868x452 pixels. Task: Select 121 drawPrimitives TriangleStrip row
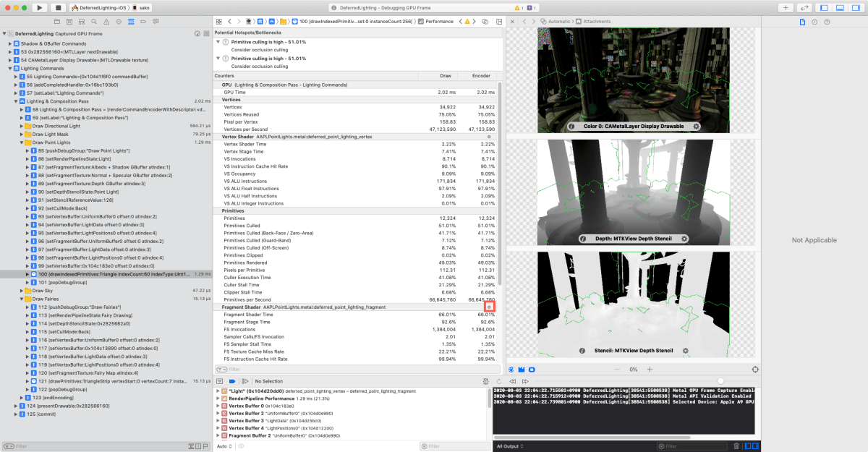tap(106, 380)
